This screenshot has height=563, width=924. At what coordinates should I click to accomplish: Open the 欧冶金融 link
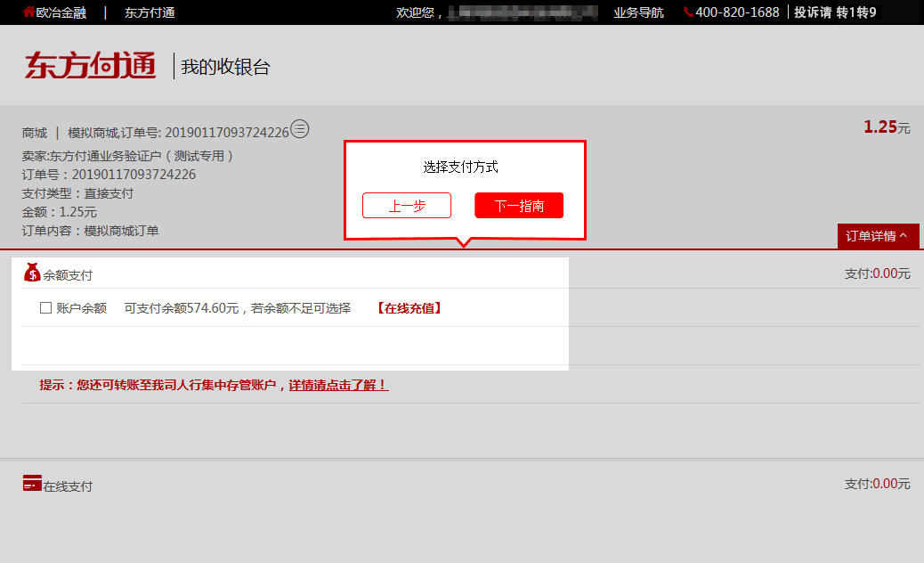(61, 12)
